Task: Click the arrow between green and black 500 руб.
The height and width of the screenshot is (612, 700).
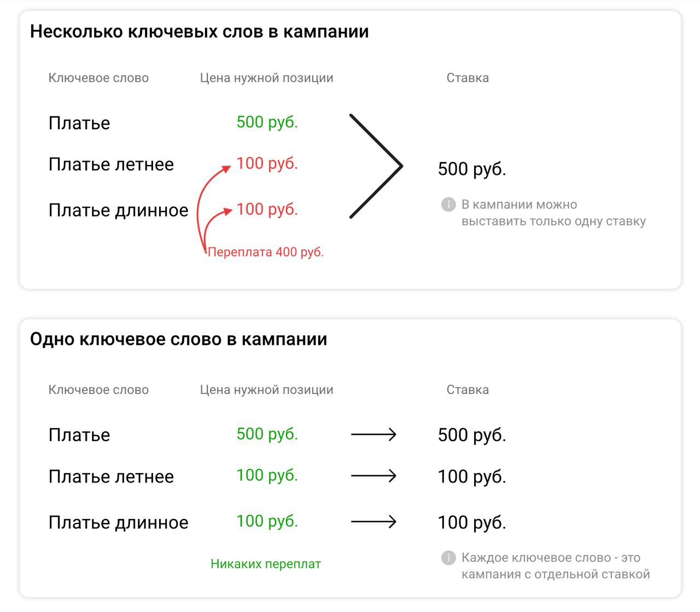Action: pyautogui.click(x=374, y=435)
